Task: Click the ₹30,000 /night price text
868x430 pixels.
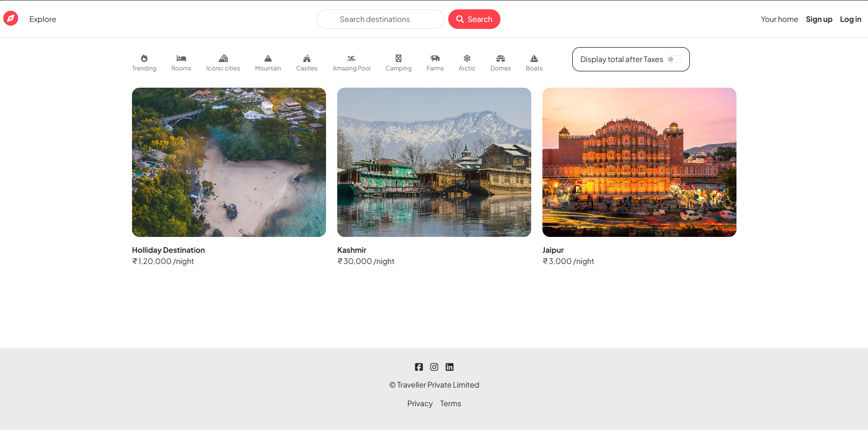Action: pyautogui.click(x=366, y=261)
